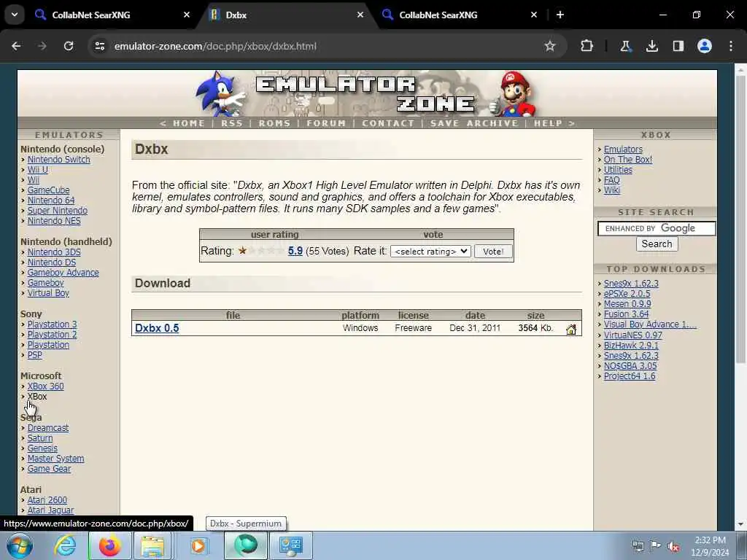Open SAVE ARCHIVE in the navigation bar

pyautogui.click(x=474, y=123)
